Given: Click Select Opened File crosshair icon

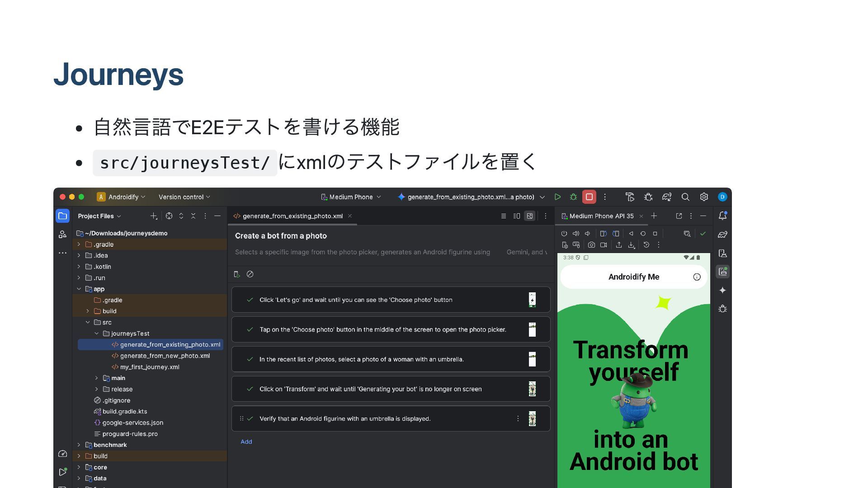Looking at the screenshot, I should pyautogui.click(x=169, y=216).
